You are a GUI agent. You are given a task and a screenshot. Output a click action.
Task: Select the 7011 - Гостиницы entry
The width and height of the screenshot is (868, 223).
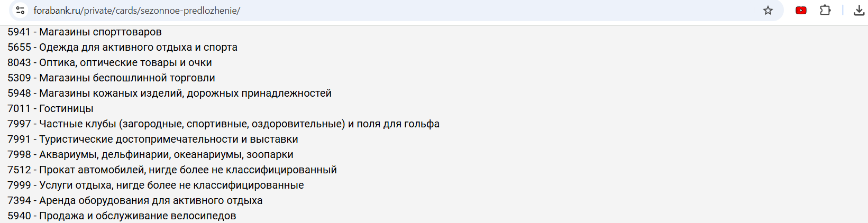point(50,109)
